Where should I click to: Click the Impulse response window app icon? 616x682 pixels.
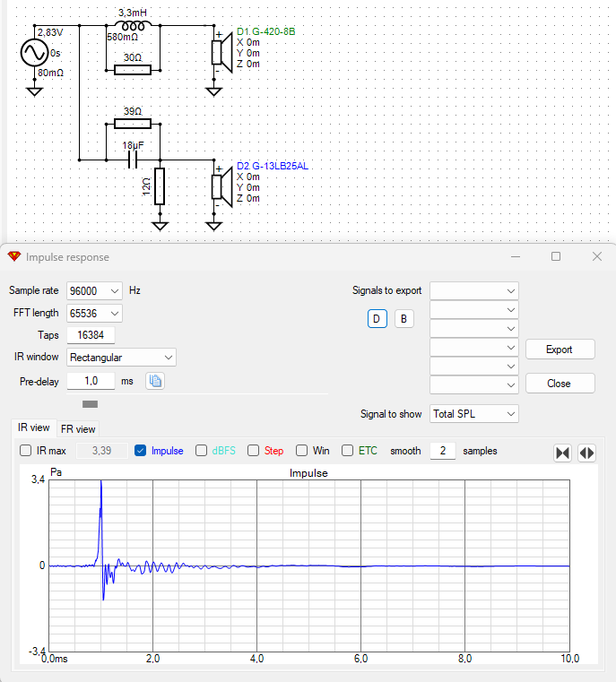pyautogui.click(x=14, y=256)
